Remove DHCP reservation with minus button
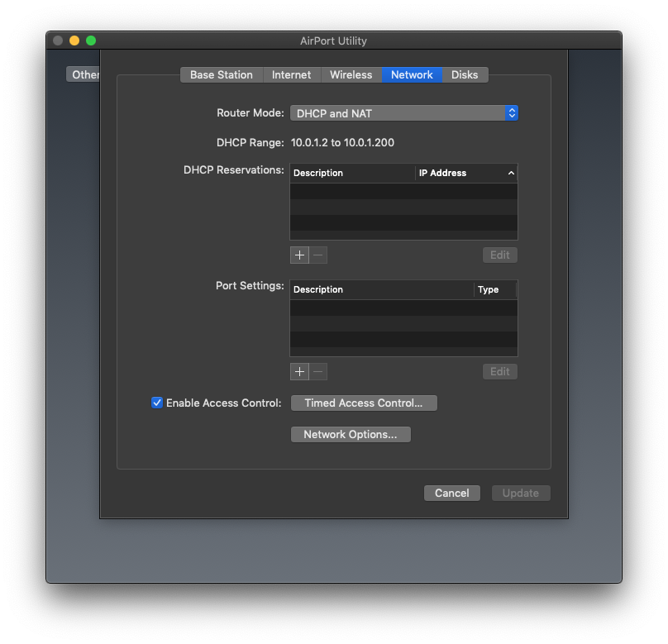The width and height of the screenshot is (668, 644). coord(318,255)
